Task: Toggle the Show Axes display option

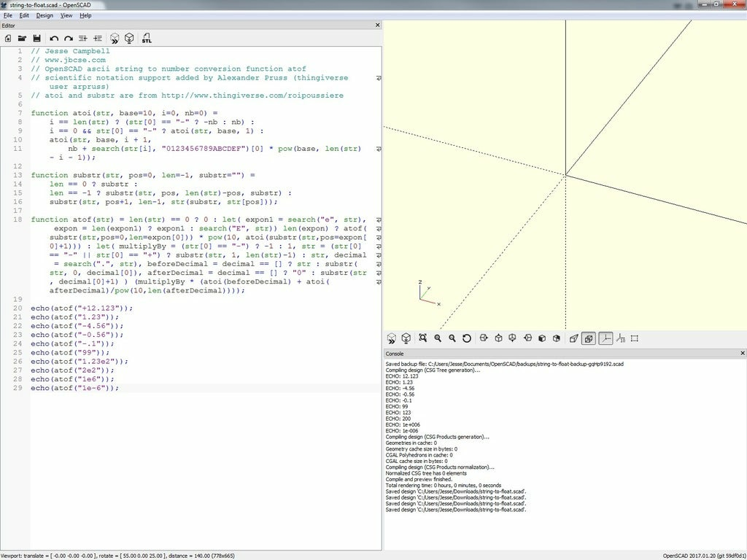Action: coord(604,338)
